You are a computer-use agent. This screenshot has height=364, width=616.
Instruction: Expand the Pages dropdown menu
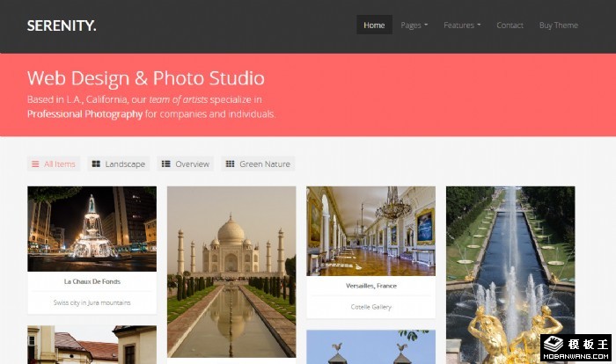pyautogui.click(x=414, y=25)
